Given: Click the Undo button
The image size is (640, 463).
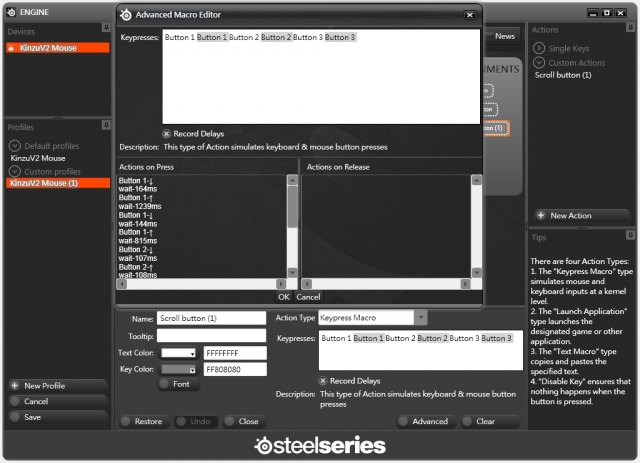Looking at the screenshot, I should pyautogui.click(x=196, y=421).
